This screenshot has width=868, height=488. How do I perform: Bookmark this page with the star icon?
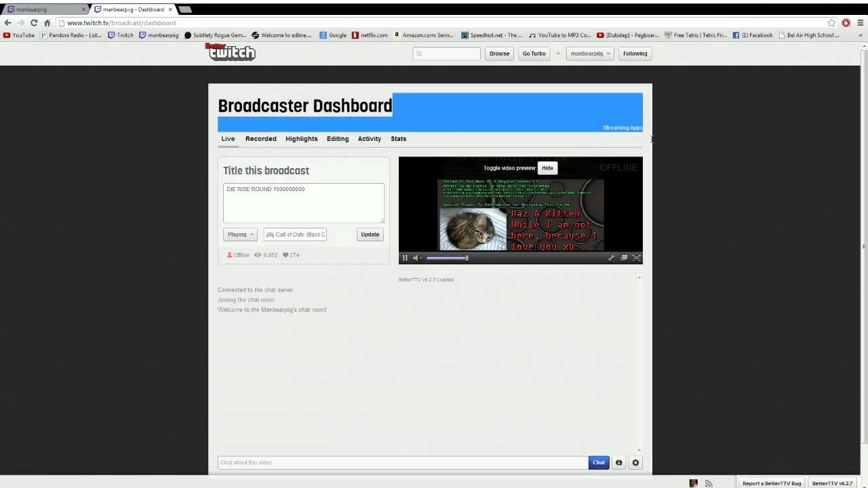click(831, 22)
